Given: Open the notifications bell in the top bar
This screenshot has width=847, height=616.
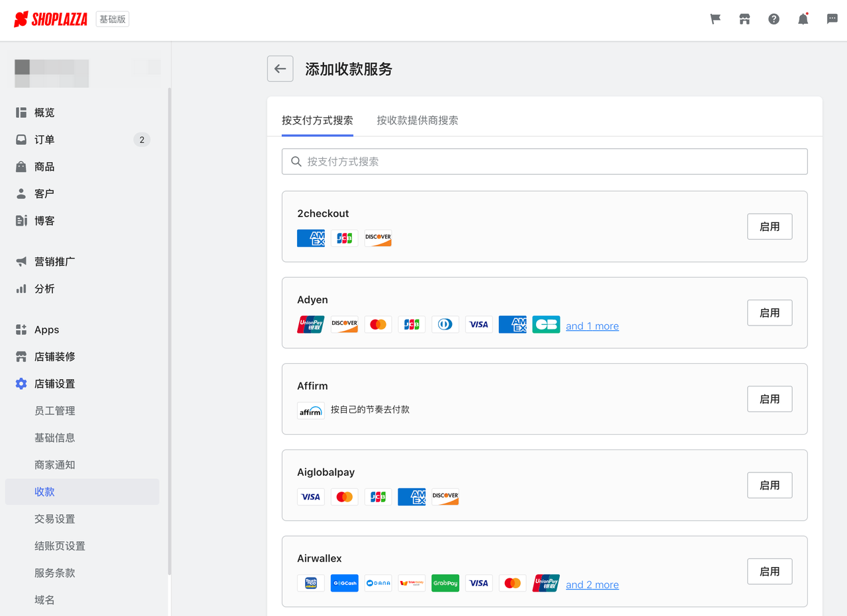Looking at the screenshot, I should (x=803, y=19).
